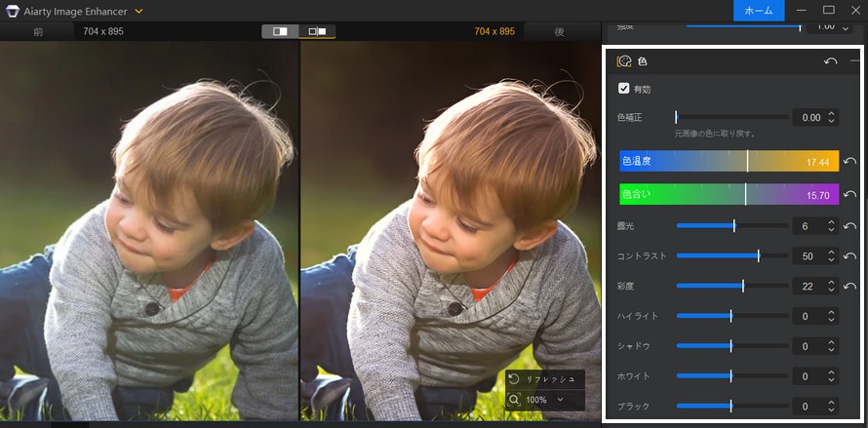Image resolution: width=868 pixels, height=428 pixels.
Task: Click the ホワイト slider
Action: point(731,376)
